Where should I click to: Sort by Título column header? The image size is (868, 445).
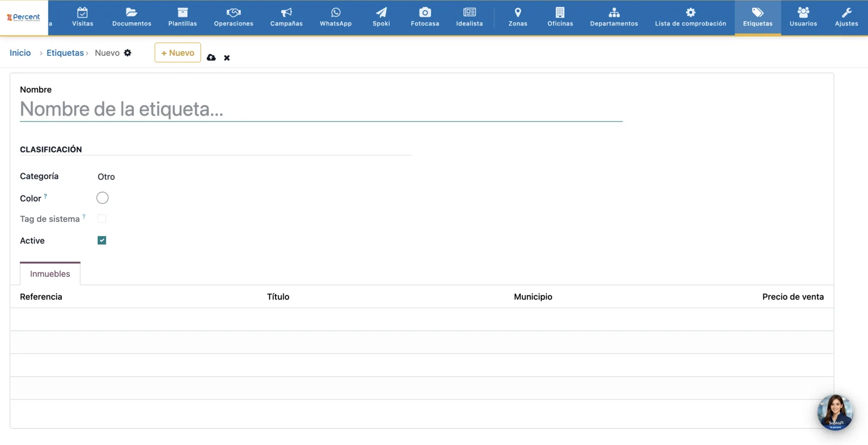point(278,297)
